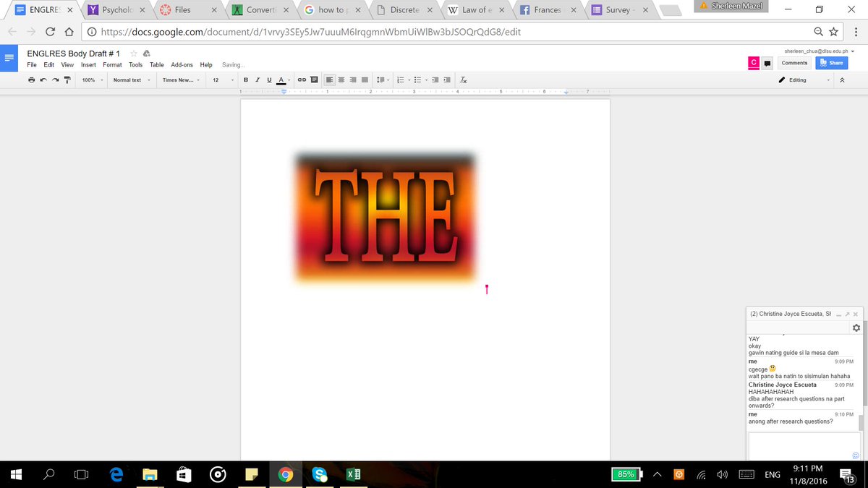The image size is (868, 488).
Task: Open Excel from the taskbar
Action: [x=352, y=474]
